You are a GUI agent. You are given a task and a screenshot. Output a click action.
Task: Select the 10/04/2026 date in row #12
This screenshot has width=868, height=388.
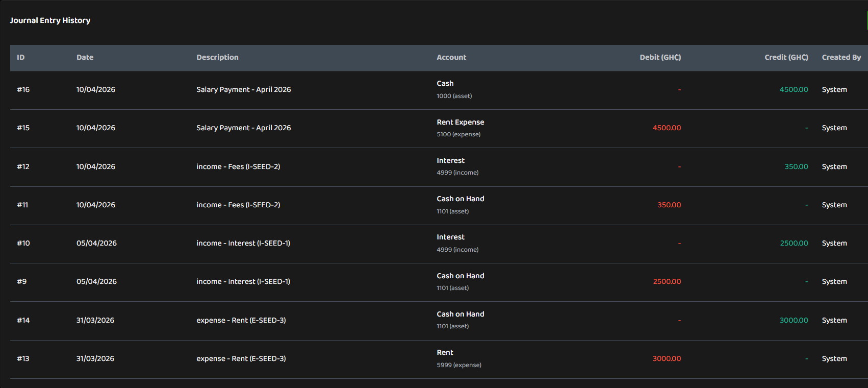click(96, 166)
